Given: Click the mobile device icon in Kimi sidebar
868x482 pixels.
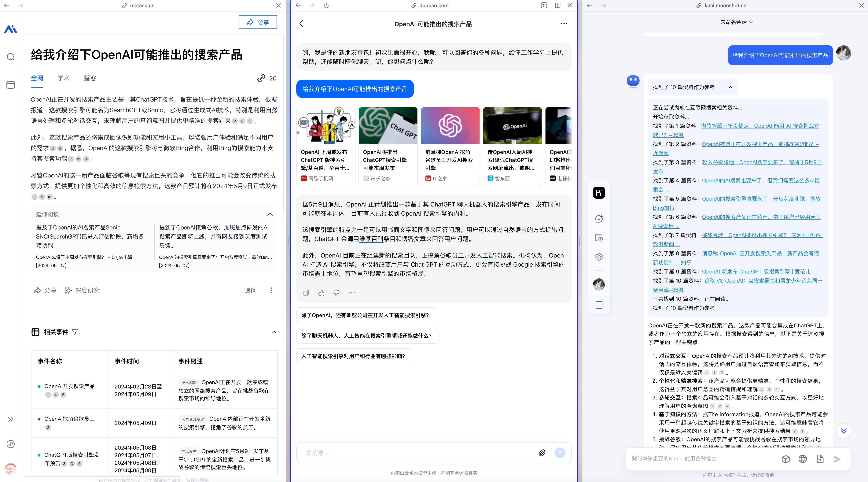Looking at the screenshot, I should (x=599, y=305).
